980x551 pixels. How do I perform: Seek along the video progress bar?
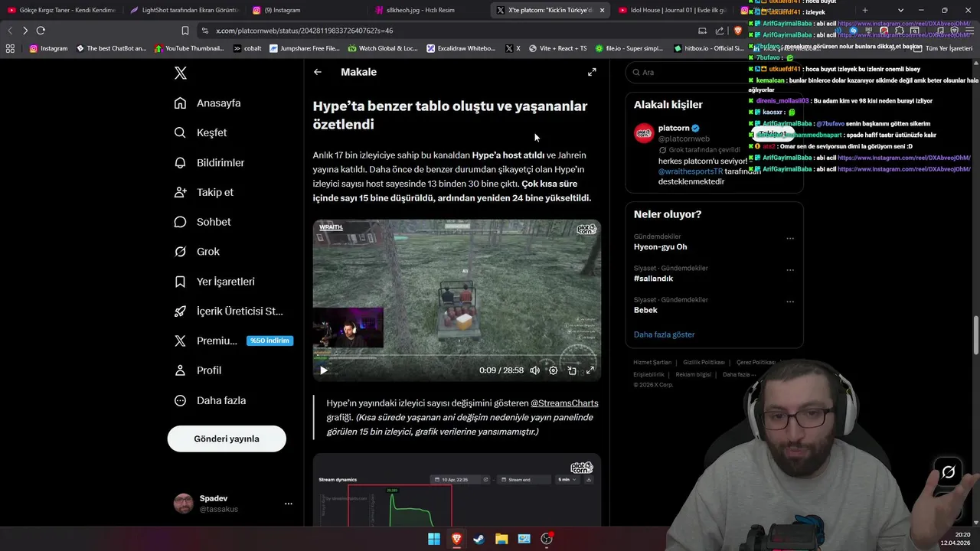[x=456, y=357]
